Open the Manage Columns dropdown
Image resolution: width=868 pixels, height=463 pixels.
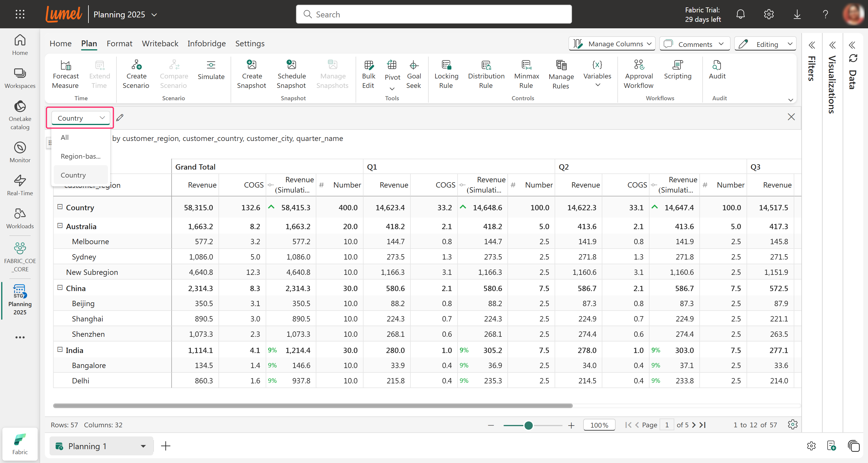pos(612,44)
